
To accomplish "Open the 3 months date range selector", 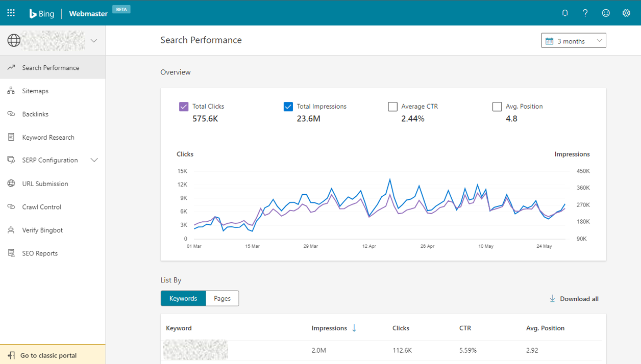I will point(573,40).
